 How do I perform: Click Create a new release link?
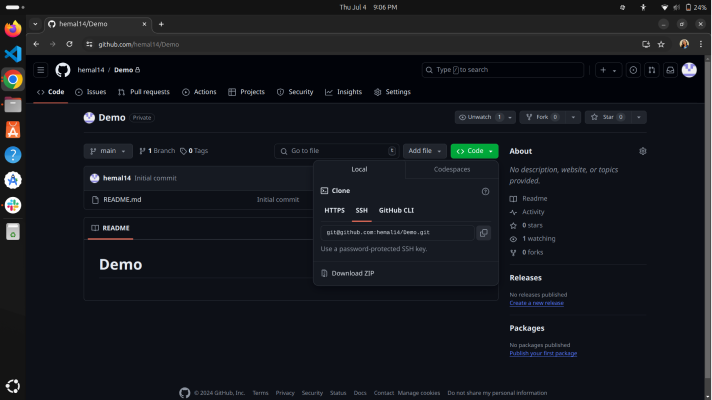coord(536,303)
